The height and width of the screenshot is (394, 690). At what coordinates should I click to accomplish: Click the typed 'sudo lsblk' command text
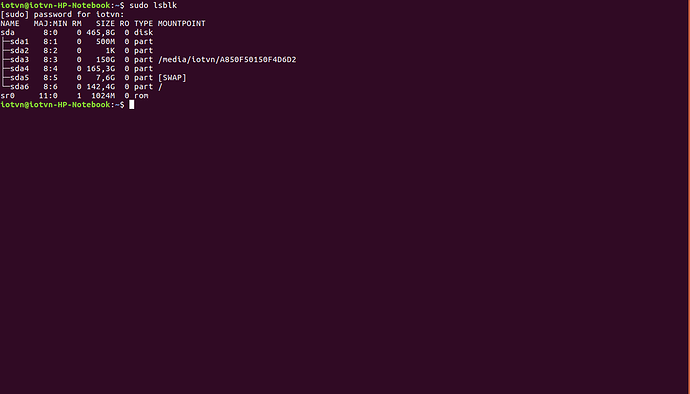(x=153, y=5)
